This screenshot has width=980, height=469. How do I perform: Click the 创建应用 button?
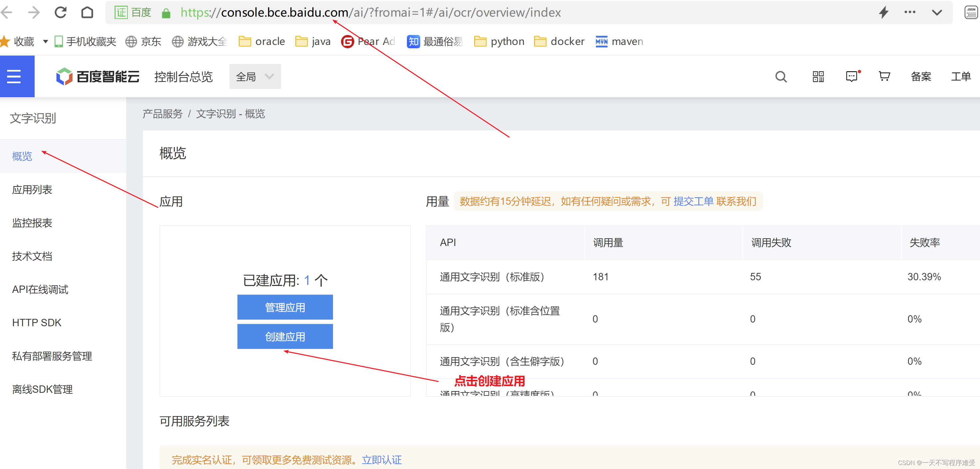click(x=285, y=337)
